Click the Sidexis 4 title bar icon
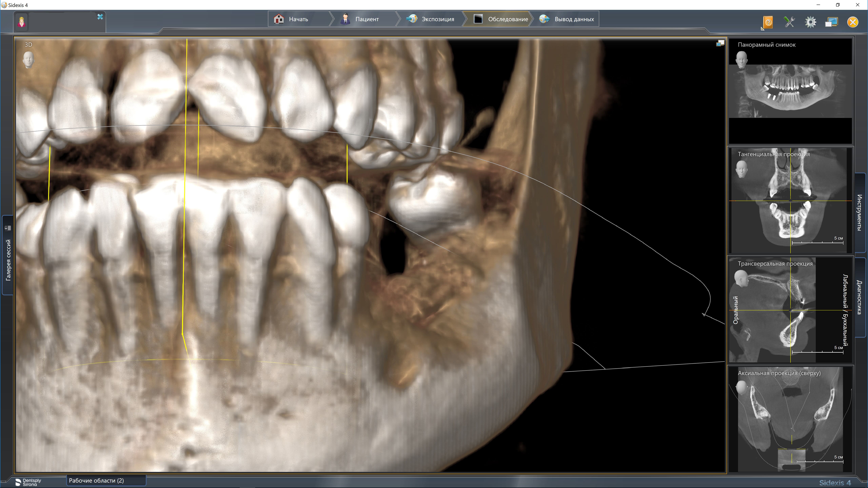 click(4, 5)
